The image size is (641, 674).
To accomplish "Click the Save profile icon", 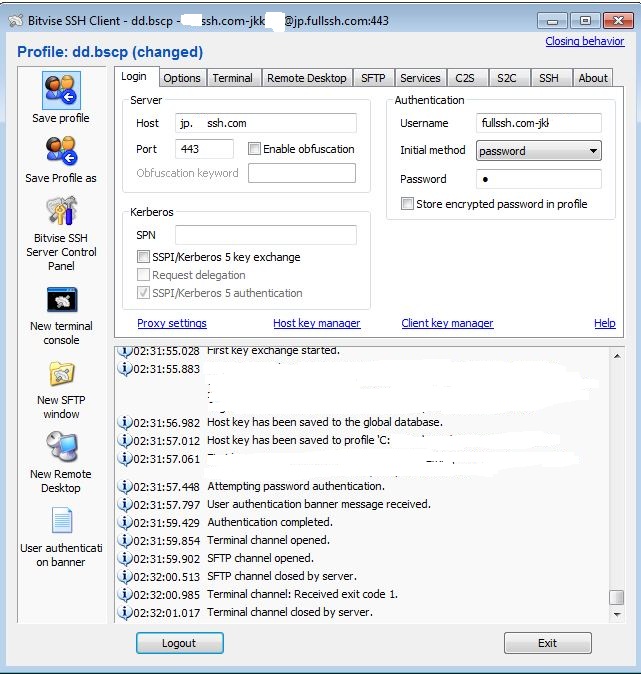I will point(61,90).
